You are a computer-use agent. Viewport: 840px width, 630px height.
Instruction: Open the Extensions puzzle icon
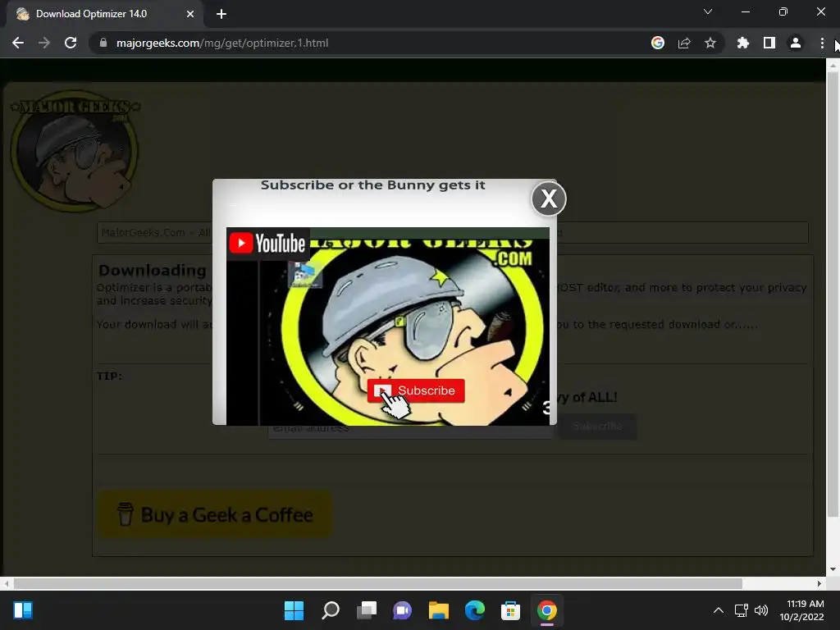[743, 43]
